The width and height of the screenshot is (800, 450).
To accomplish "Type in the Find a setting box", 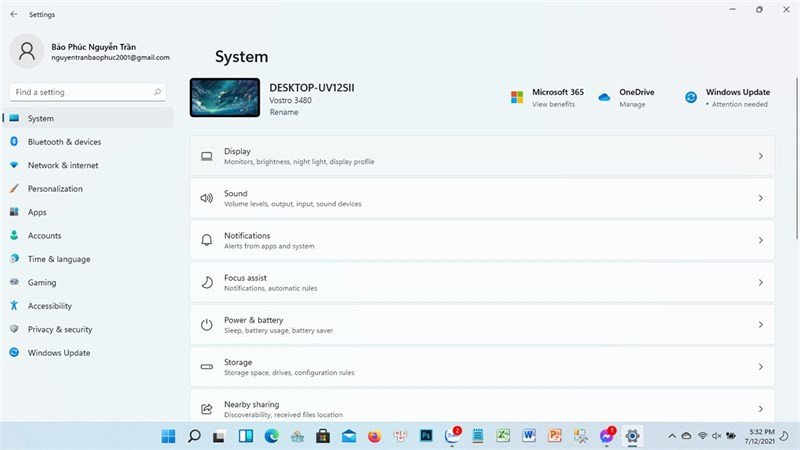I will 80,92.
